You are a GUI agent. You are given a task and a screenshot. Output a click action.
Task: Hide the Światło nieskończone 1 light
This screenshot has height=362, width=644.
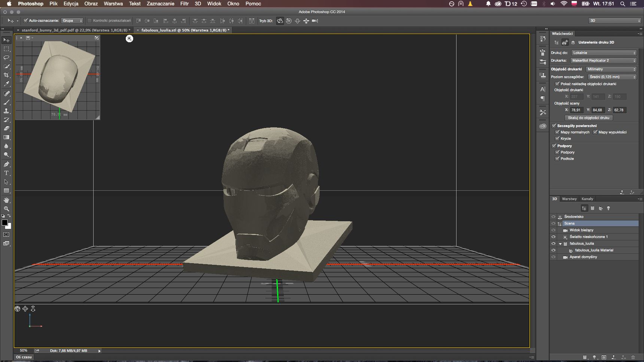(x=553, y=237)
